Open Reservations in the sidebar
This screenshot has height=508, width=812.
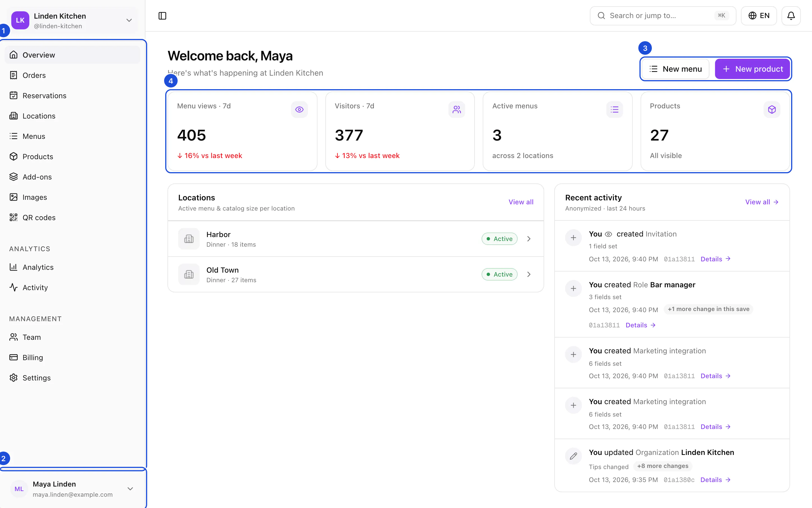[x=72, y=95]
